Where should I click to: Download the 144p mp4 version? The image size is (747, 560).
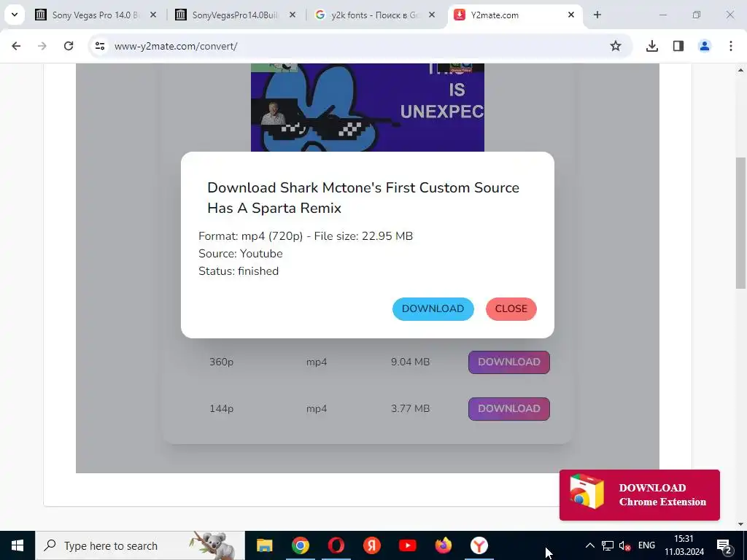508,408
